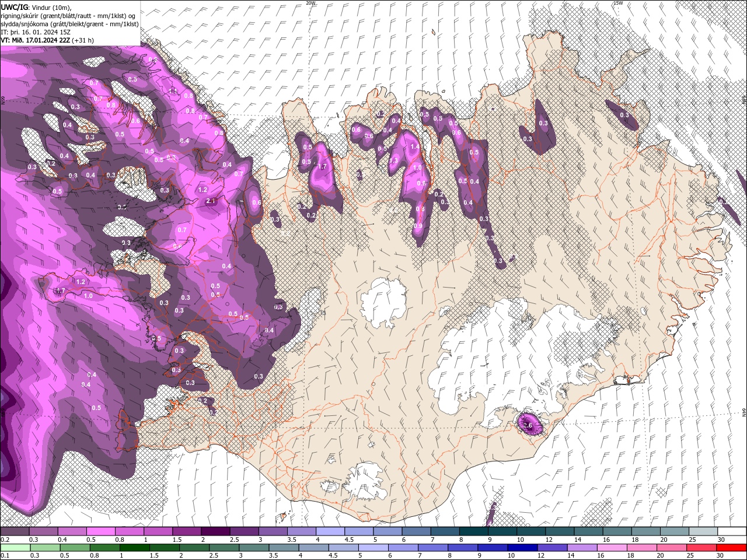Click the "1.0" value below the "1.4" label

(x=418, y=167)
